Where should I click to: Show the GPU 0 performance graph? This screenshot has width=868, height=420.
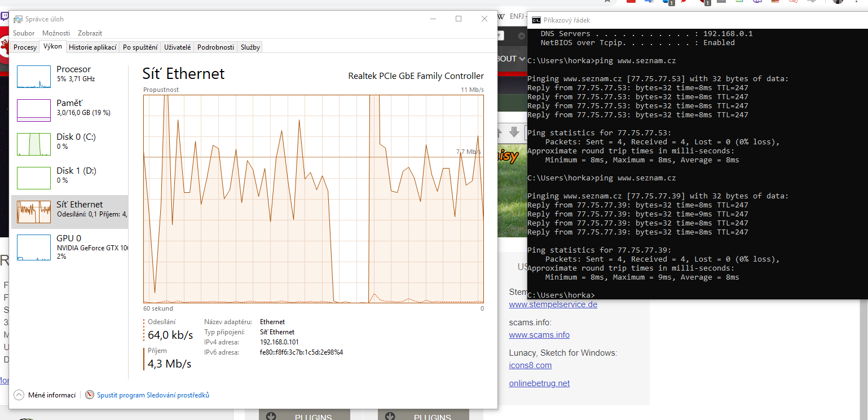(70, 246)
